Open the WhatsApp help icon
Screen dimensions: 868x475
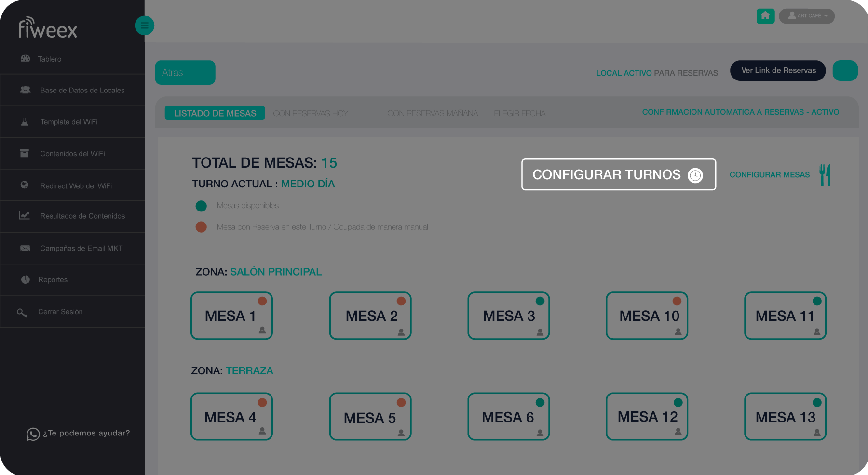tap(33, 434)
